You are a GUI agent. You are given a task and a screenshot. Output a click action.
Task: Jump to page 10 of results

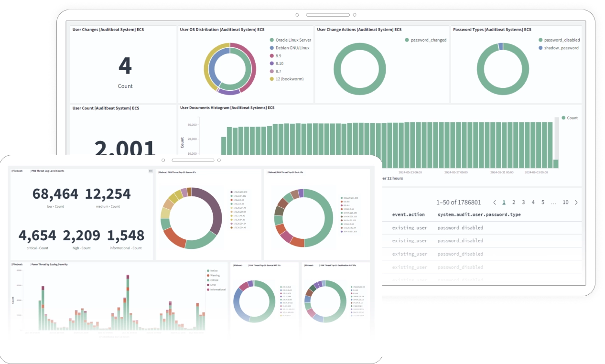pos(565,203)
